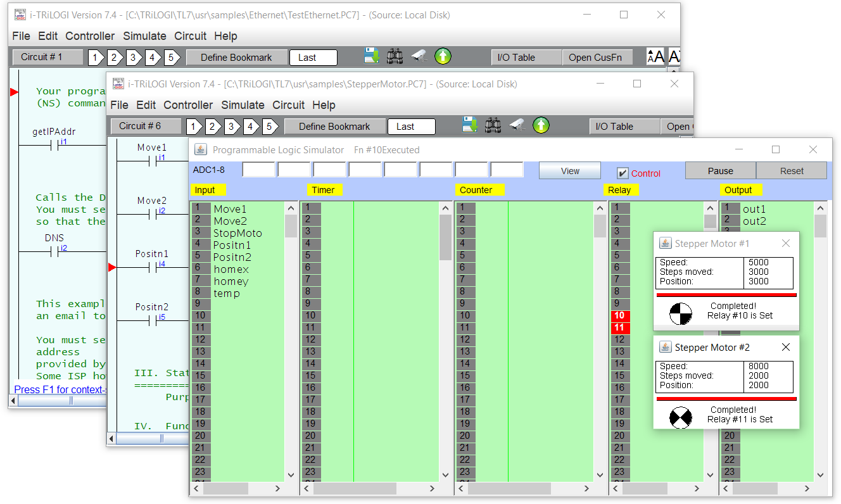
Task: Open Circuit menu in TestEthernet window
Action: (190, 36)
